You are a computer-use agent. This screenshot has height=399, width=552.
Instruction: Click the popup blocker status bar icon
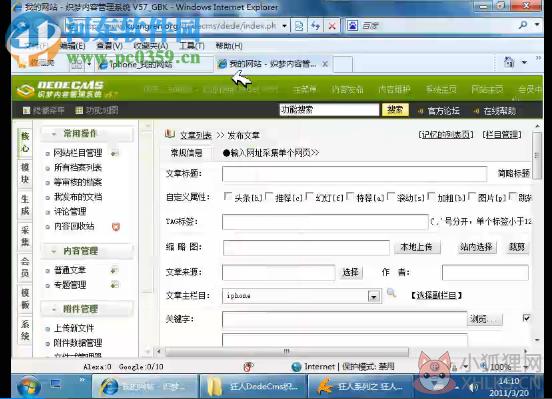[x=248, y=367]
